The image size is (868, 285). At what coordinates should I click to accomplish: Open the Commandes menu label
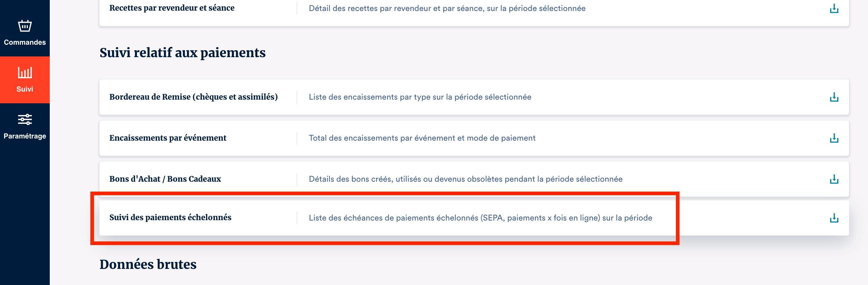pyautogui.click(x=25, y=42)
